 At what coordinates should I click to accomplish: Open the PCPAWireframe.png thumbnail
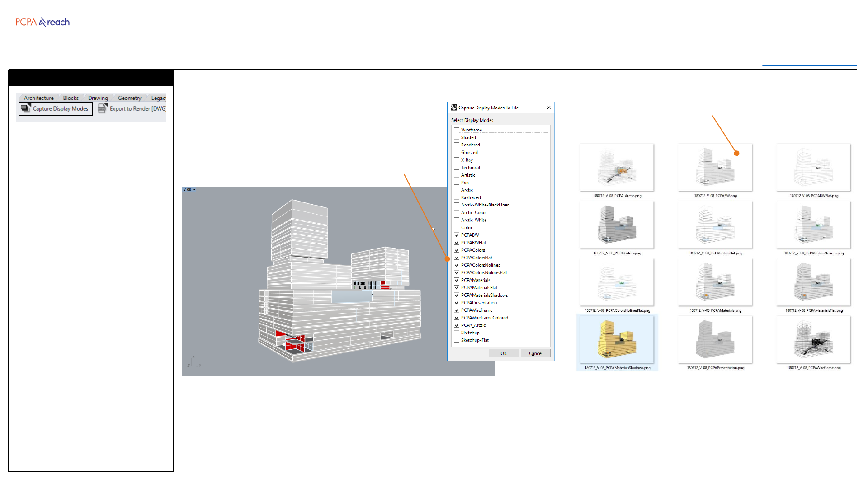click(x=813, y=340)
